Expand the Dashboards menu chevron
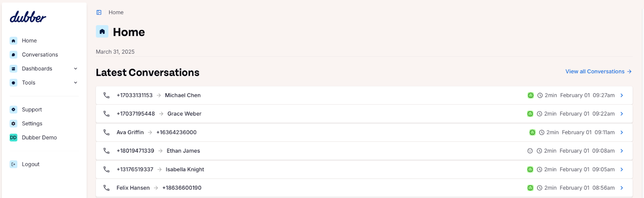644x198 pixels. pyautogui.click(x=76, y=69)
